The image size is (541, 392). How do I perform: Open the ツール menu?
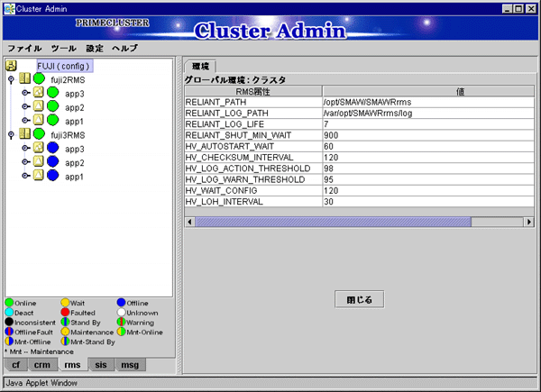[63, 47]
